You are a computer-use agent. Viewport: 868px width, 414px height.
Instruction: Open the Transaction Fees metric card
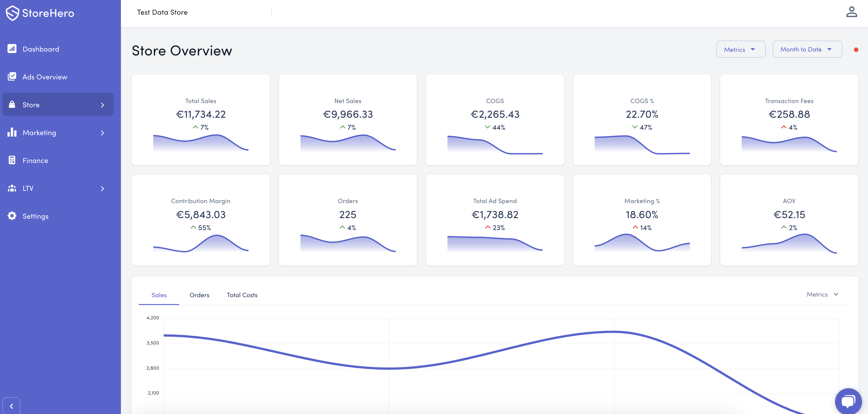pyautogui.click(x=789, y=120)
